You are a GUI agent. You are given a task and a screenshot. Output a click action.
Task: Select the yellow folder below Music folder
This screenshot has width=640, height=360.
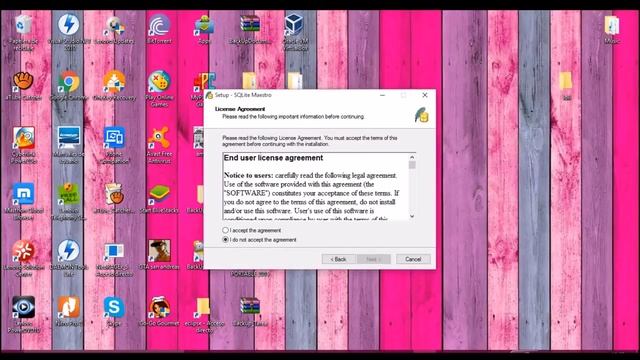point(566,82)
